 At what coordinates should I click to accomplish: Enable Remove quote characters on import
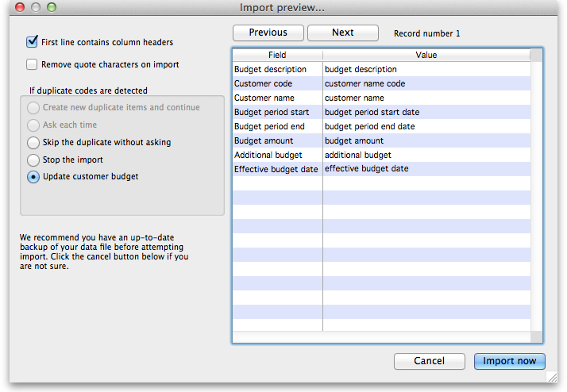pos(33,64)
